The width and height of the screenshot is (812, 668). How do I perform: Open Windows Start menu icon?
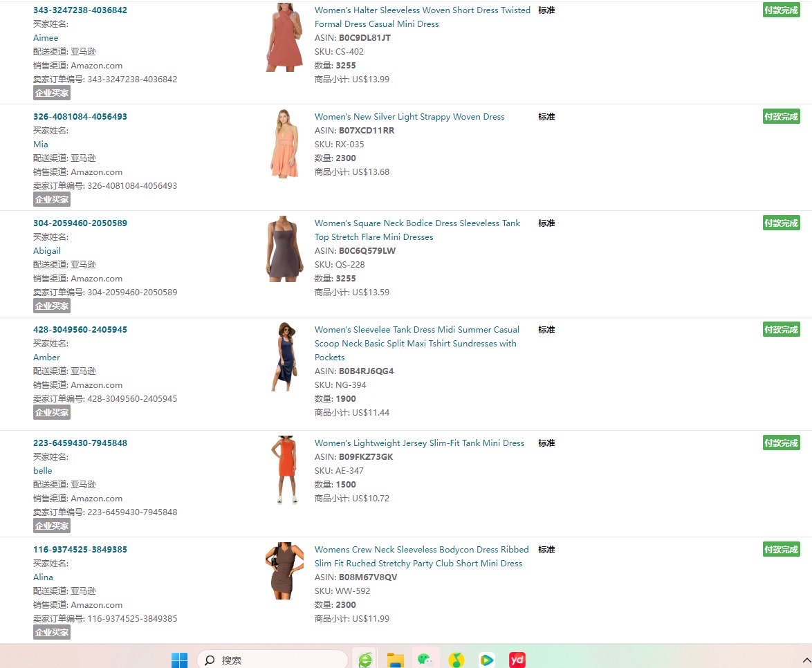coord(179,660)
